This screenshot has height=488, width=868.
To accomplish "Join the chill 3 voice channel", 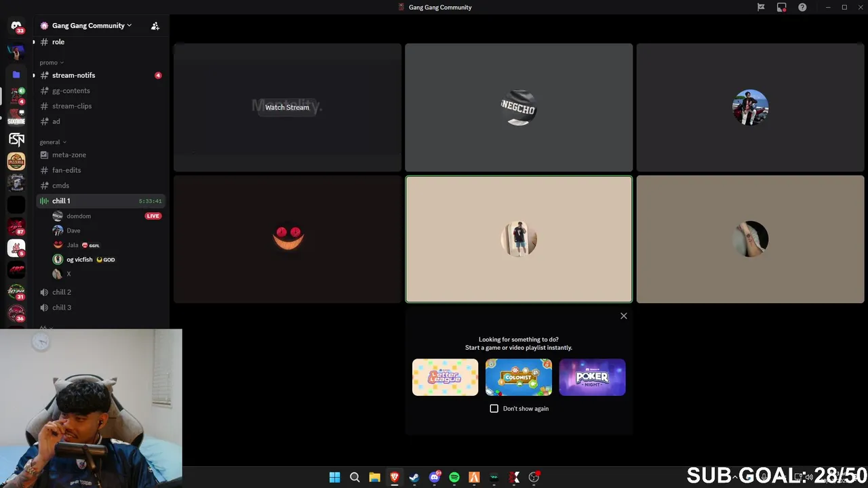I will coord(100,308).
